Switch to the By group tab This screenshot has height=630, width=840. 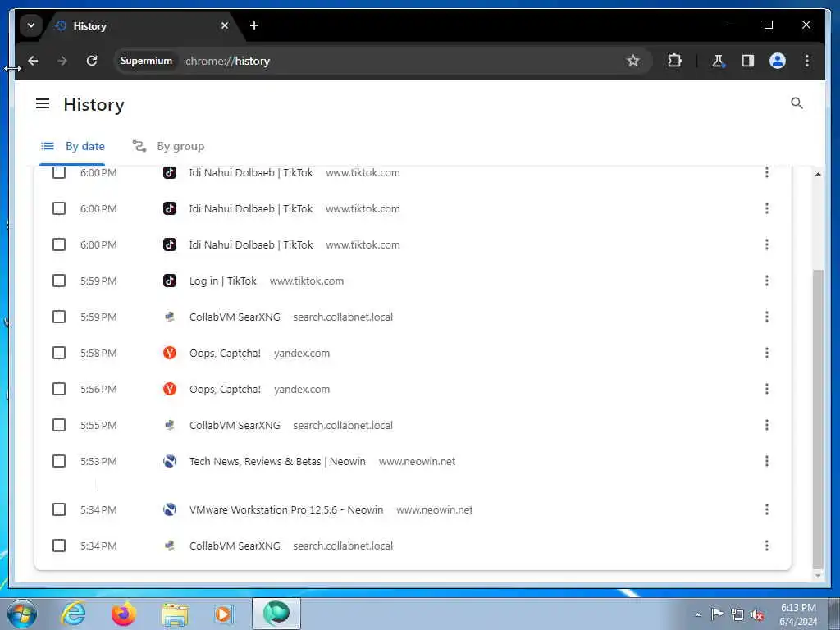coord(169,146)
